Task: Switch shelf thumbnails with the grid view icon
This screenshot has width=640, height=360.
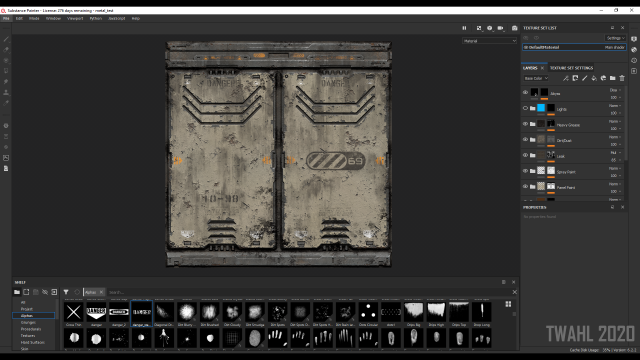Action: click(508, 304)
